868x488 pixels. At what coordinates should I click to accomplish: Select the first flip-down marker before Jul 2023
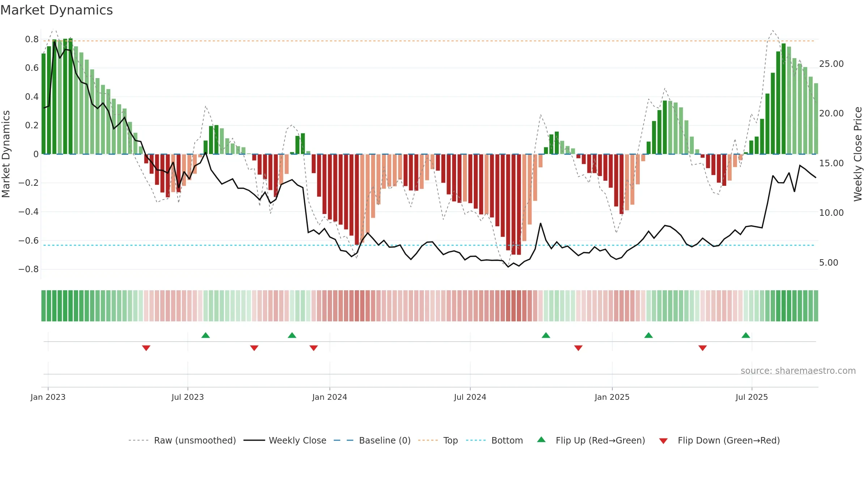click(x=146, y=348)
